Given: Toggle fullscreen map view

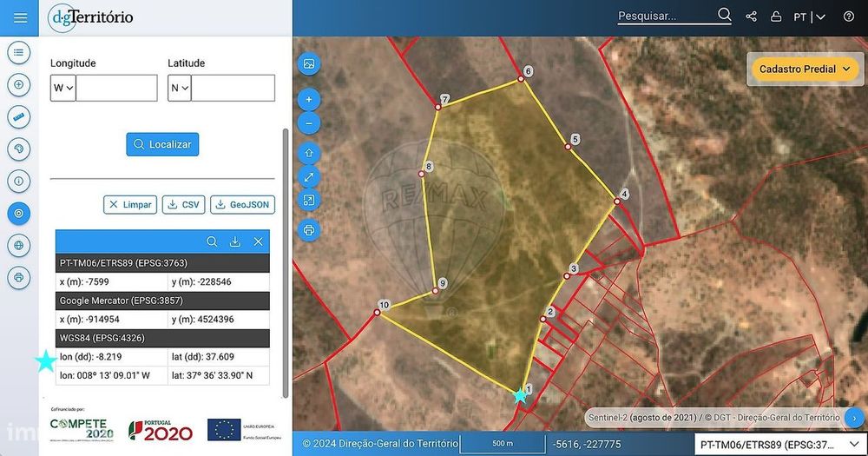Looking at the screenshot, I should tap(309, 177).
